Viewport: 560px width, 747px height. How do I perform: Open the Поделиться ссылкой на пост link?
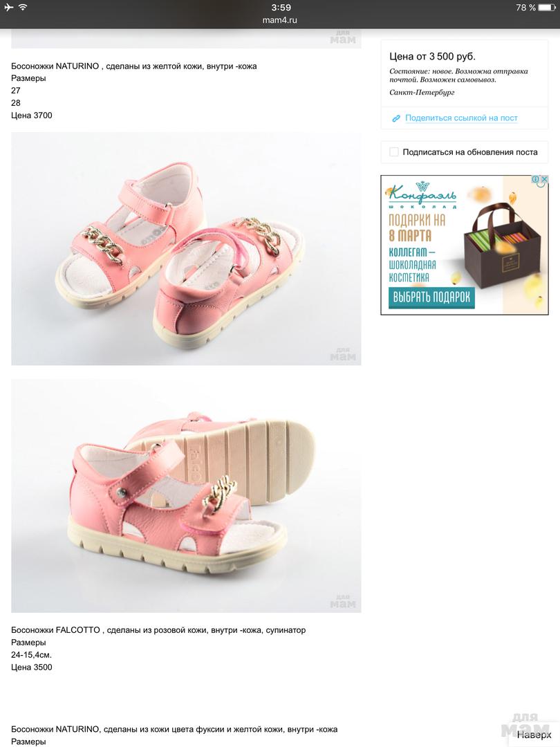pyautogui.click(x=461, y=118)
